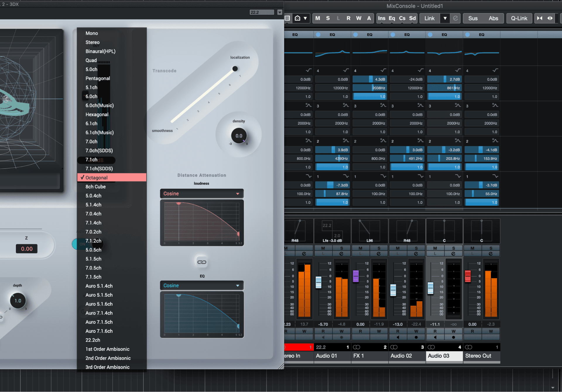The width and height of the screenshot is (562, 392).
Task: Toggle EQ bypass on the Audio 01 channel
Action: pos(318,35)
